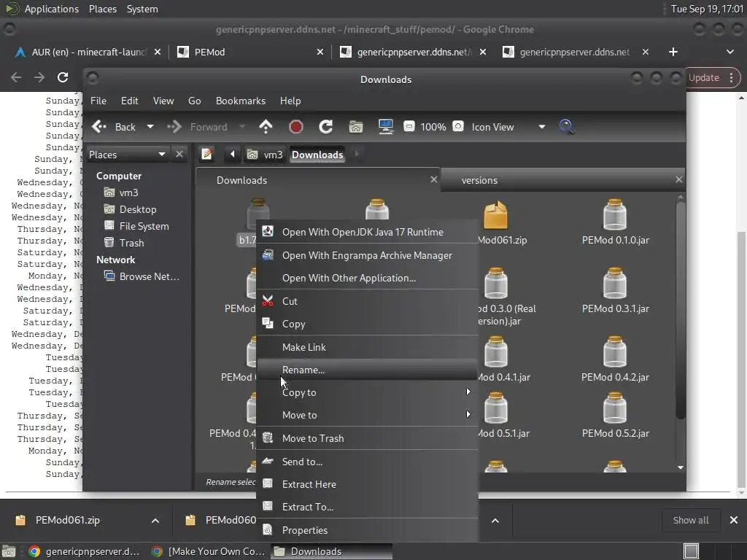The height and width of the screenshot is (560, 747).
Task: Open Properties from context menu
Action: 367,530
